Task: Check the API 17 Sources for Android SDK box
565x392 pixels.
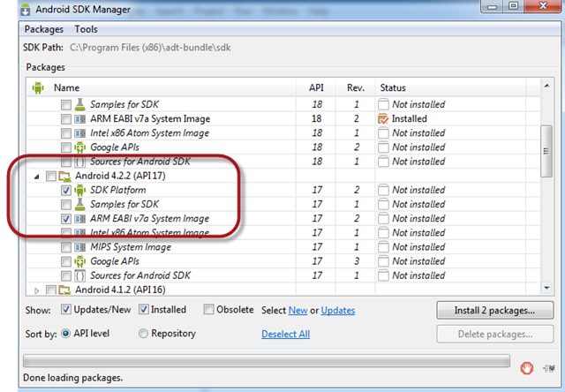Action: (x=66, y=276)
